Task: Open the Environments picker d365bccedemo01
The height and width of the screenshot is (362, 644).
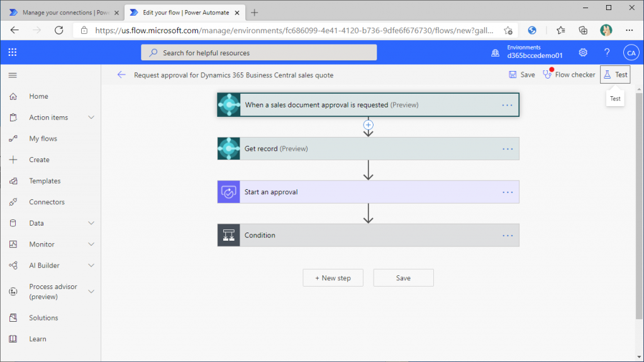Action: tap(528, 52)
